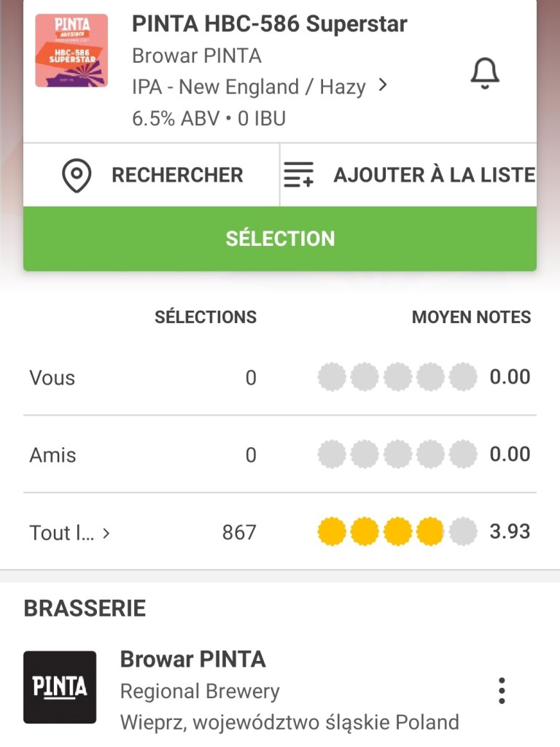The image size is (560, 747).
Task: Tap the Vous rating stars
Action: click(397, 377)
